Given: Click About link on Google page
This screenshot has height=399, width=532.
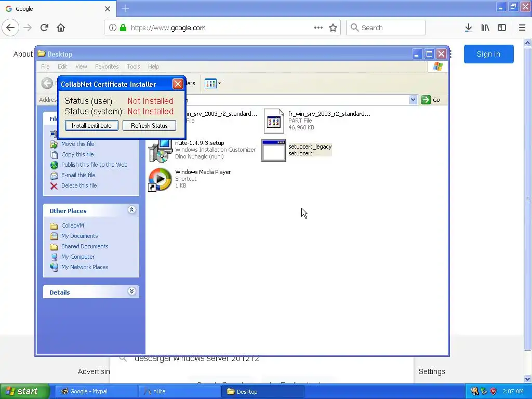Looking at the screenshot, I should 23,54.
